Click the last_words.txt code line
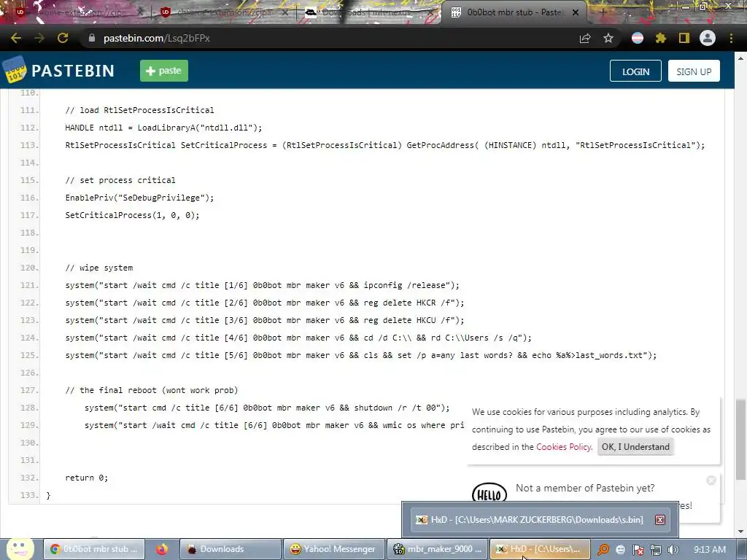 (360, 355)
